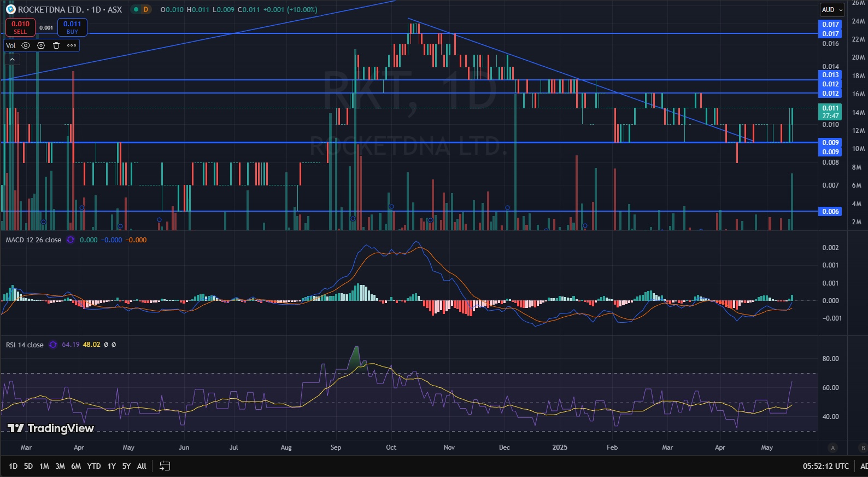Open the Vol indicator more options menu
This screenshot has width=868, height=477.
click(72, 45)
